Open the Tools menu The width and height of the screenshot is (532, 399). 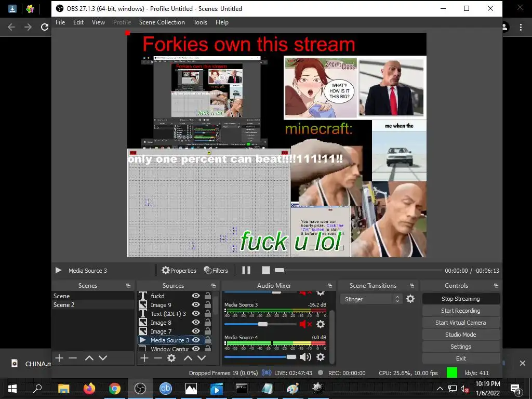(x=200, y=22)
